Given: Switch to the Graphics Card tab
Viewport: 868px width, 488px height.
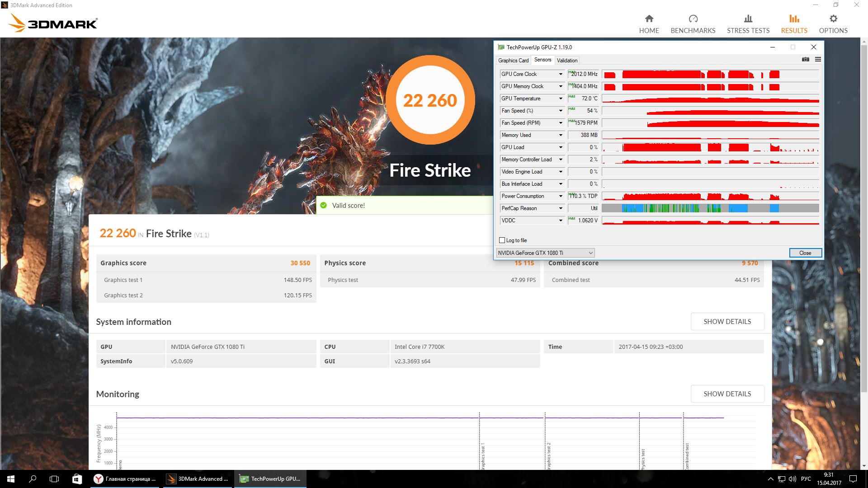Looking at the screenshot, I should coord(513,61).
